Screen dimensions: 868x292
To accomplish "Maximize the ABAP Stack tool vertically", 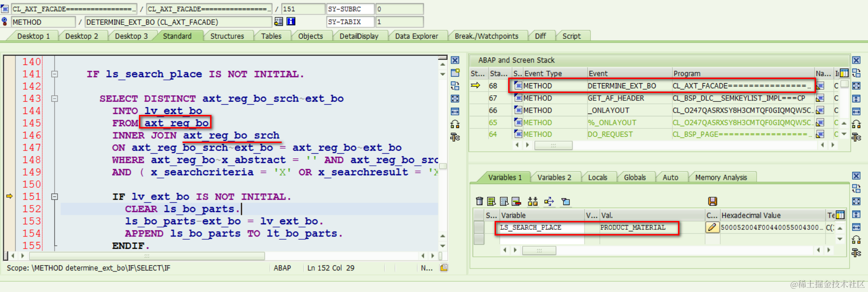I will coord(856,99).
